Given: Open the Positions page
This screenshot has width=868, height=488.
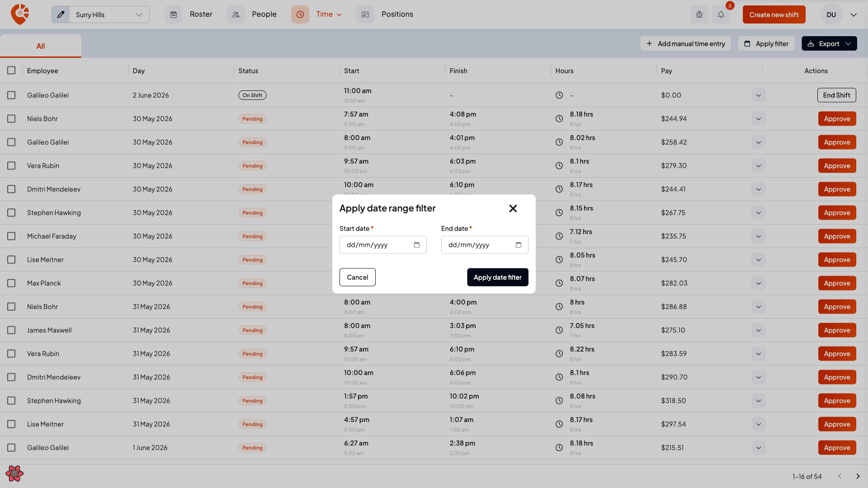Looking at the screenshot, I should tap(397, 14).
